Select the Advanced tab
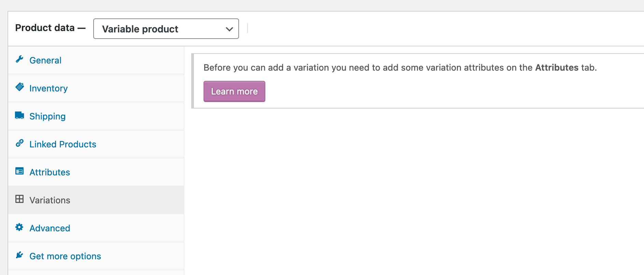 pyautogui.click(x=50, y=228)
